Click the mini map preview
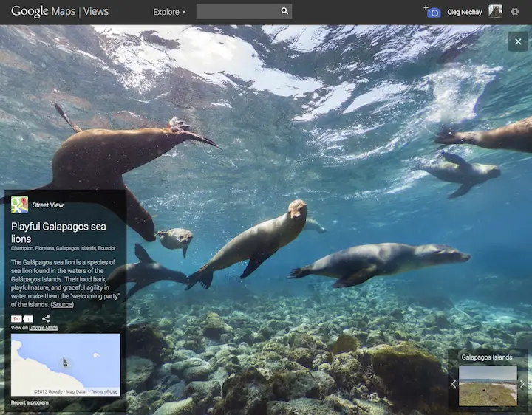532x415 pixels. (66, 365)
